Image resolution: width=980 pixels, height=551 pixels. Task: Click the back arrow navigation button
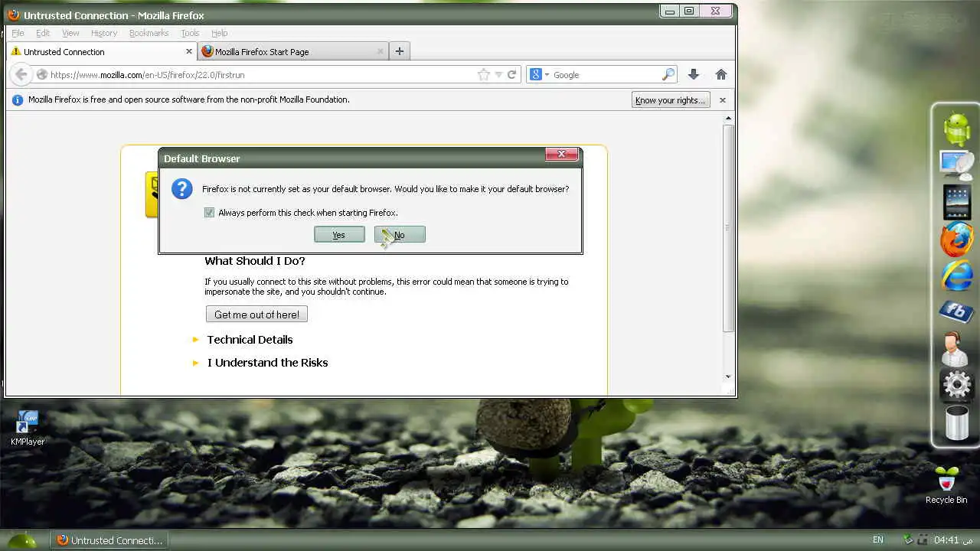click(21, 74)
